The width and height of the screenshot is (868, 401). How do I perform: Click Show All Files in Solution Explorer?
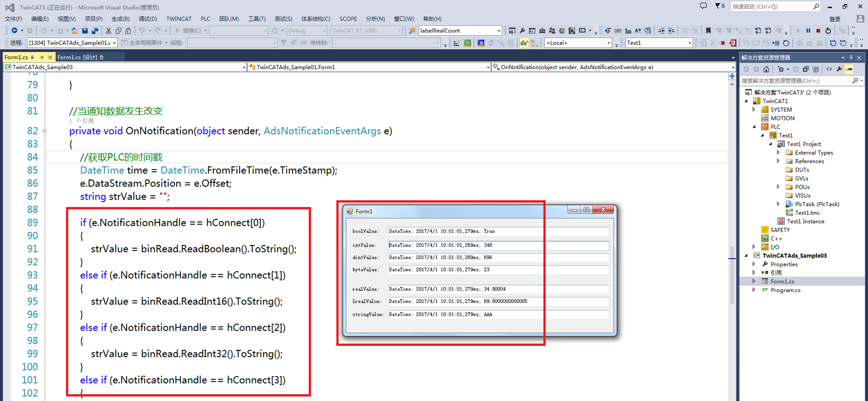tap(816, 69)
